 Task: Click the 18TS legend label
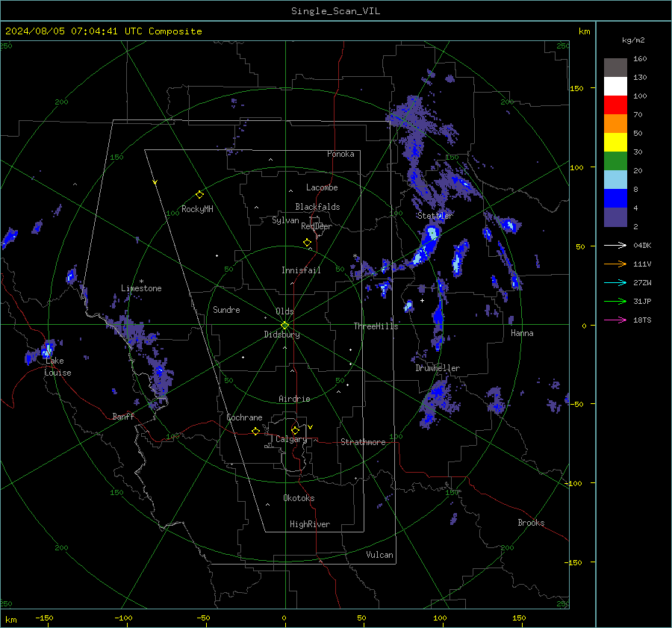642,320
